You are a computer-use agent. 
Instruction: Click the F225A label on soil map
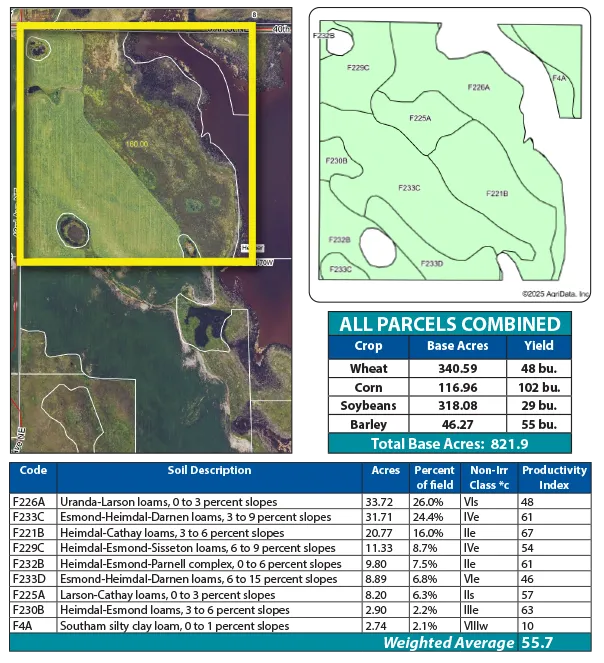(x=420, y=118)
